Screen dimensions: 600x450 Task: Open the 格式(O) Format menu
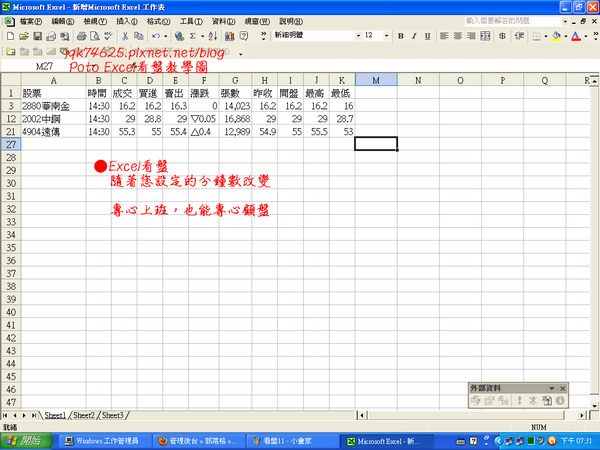pos(159,21)
